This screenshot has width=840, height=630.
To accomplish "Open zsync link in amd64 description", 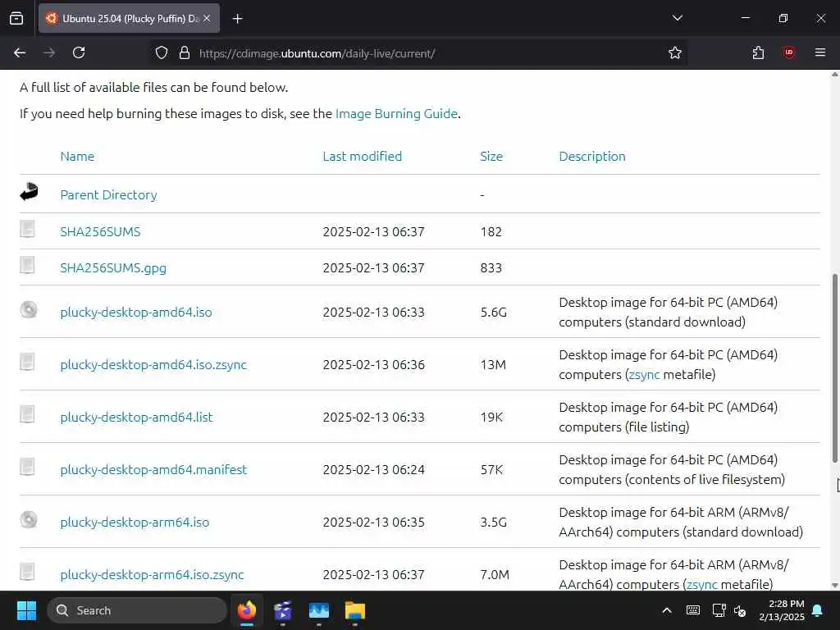I will coord(645,374).
